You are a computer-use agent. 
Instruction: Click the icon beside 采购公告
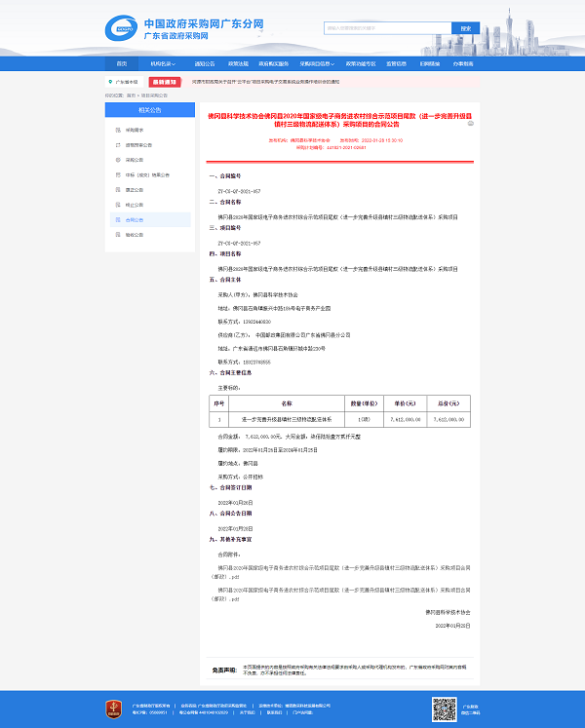coord(118,160)
